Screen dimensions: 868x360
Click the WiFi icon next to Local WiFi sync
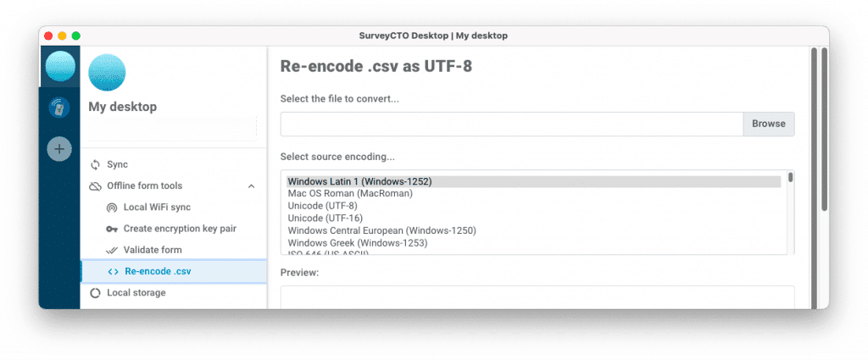[x=112, y=208]
